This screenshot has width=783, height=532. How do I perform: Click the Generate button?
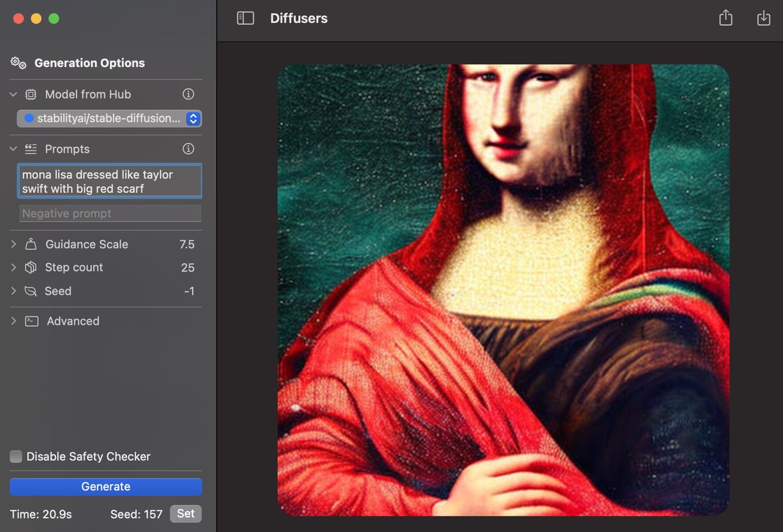point(106,486)
